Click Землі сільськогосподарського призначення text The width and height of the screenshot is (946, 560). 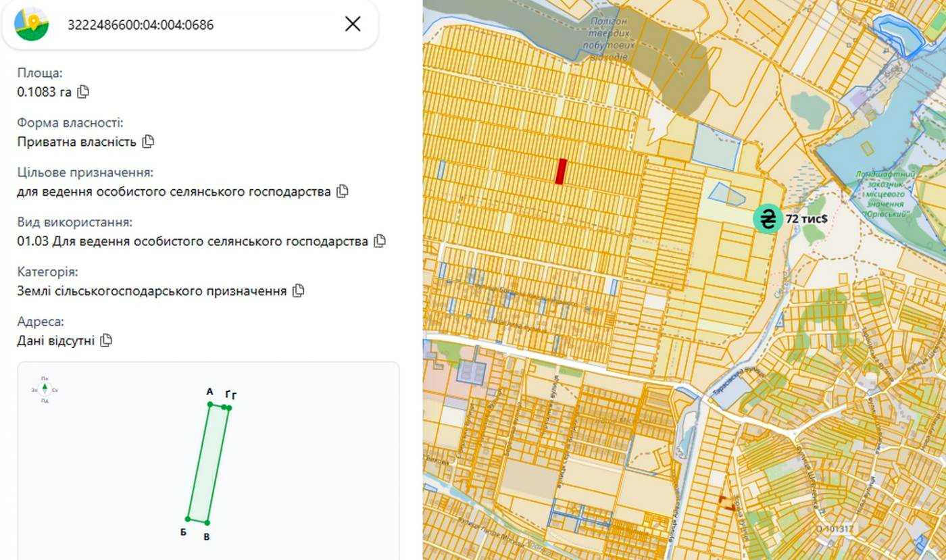point(151,291)
